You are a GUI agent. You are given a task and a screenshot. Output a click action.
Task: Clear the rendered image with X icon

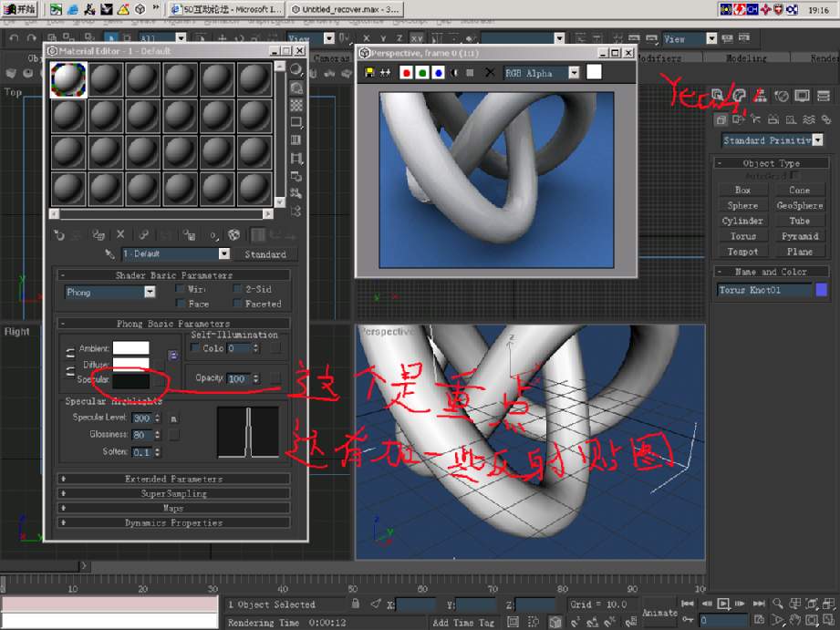coord(490,72)
